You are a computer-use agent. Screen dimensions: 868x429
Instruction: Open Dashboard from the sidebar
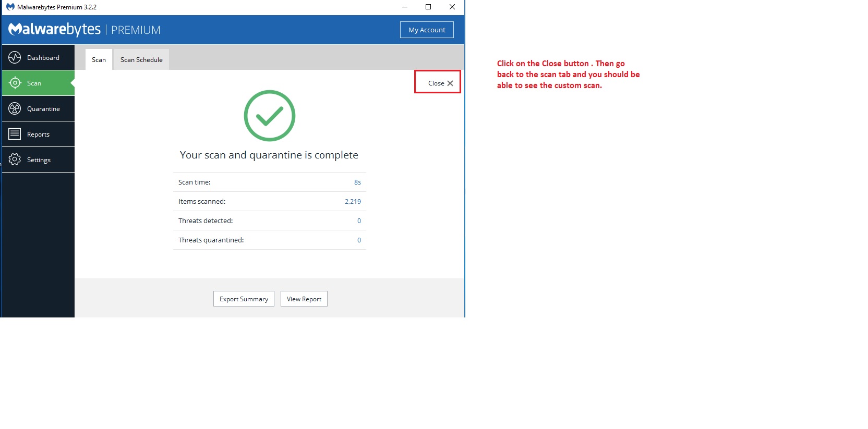point(38,57)
